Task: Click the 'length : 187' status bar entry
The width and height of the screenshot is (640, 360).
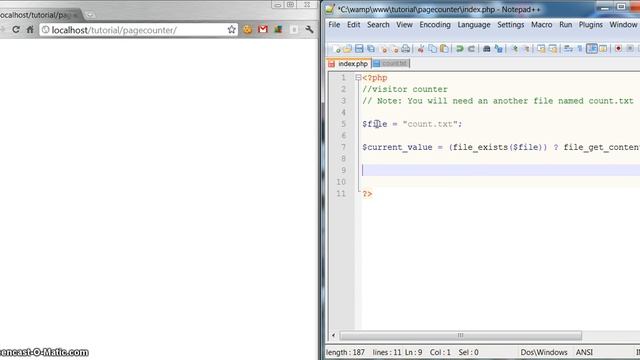Action: pyautogui.click(x=345, y=352)
